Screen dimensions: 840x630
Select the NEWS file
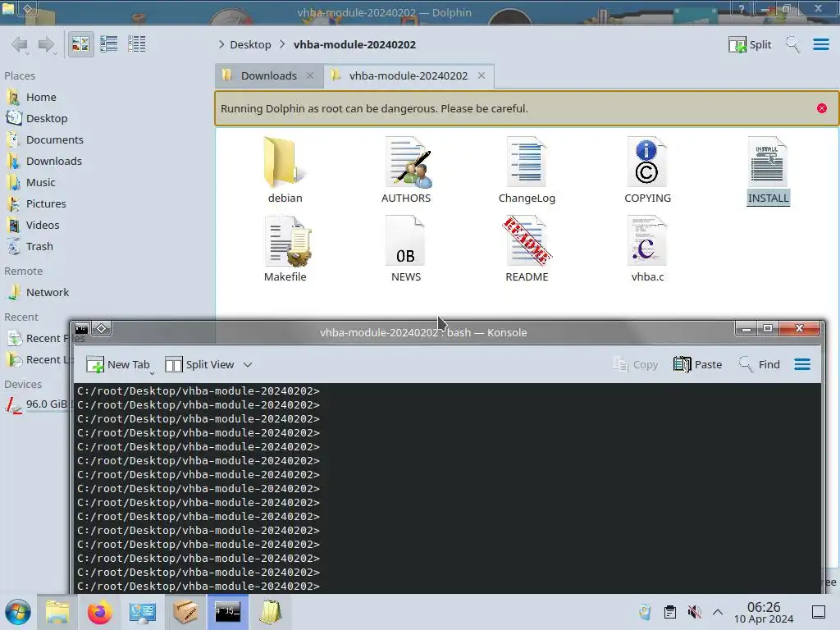click(x=406, y=249)
